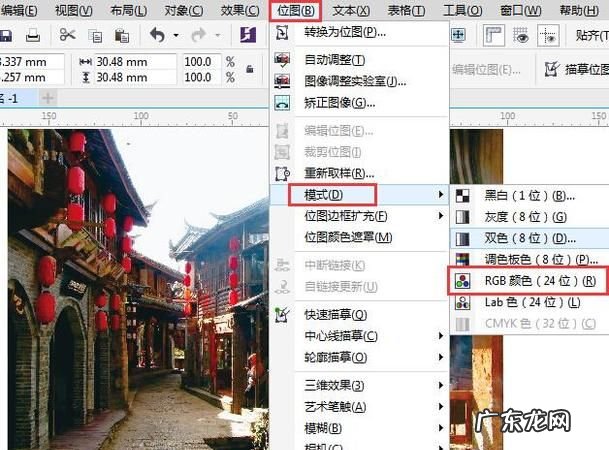Click the Save floppy disk icon
The width and height of the screenshot is (609, 450).
click(5, 36)
